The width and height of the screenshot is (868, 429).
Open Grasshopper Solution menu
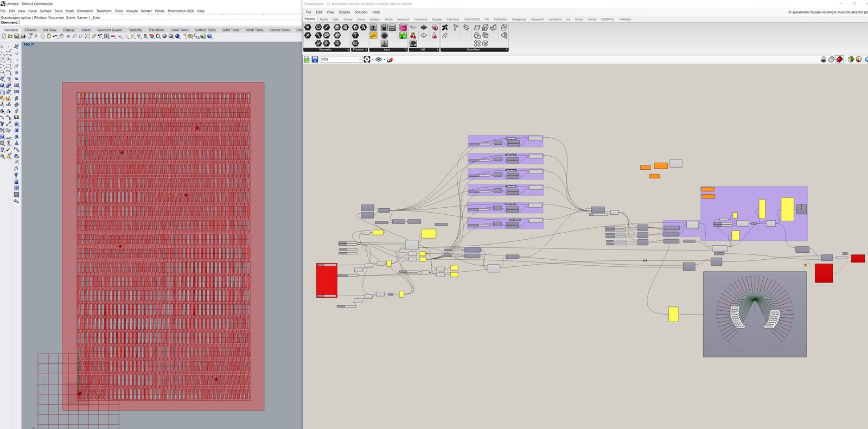pyautogui.click(x=361, y=12)
